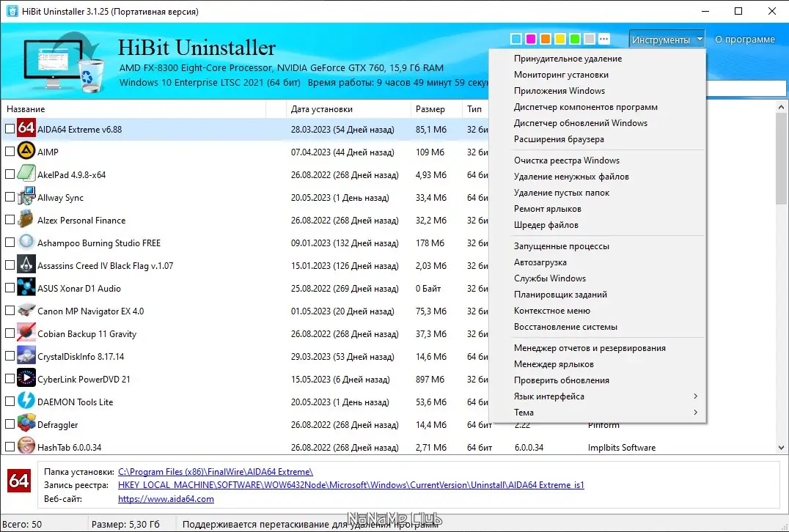Select Принудительное удаление menu item

[598, 59]
